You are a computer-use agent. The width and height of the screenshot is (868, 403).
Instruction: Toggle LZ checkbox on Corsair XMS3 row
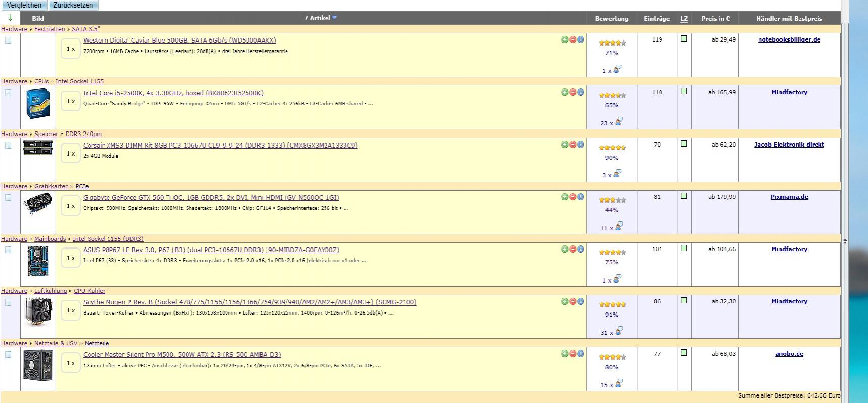tap(684, 144)
